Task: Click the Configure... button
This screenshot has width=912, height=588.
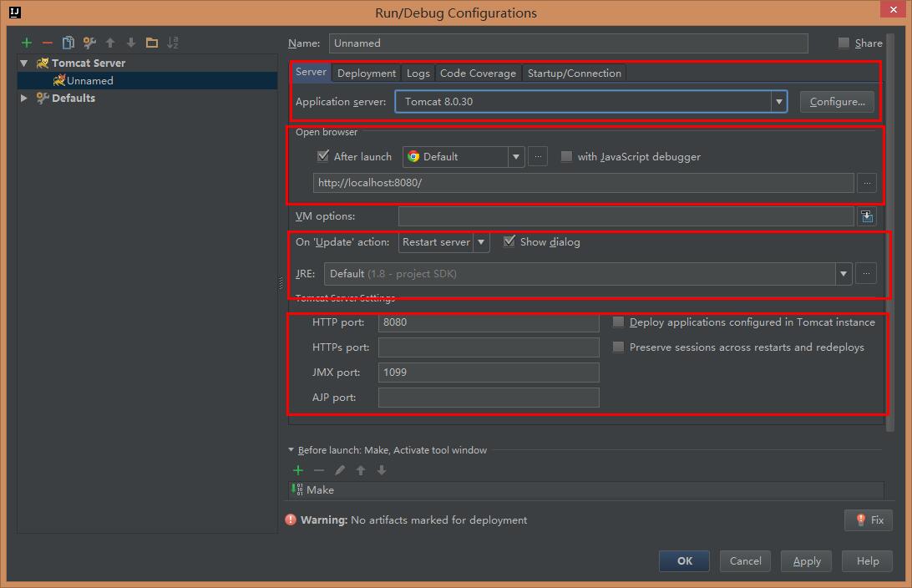Action: (837, 102)
